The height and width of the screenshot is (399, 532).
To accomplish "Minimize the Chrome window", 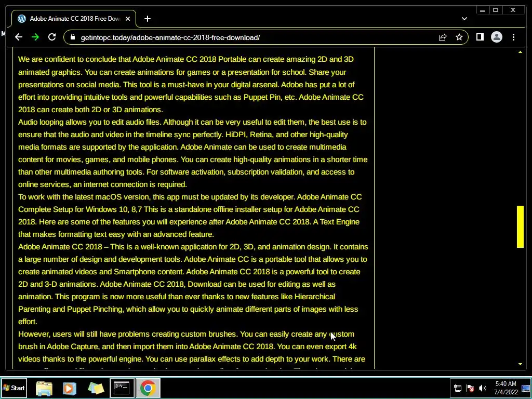I will tap(483, 10).
